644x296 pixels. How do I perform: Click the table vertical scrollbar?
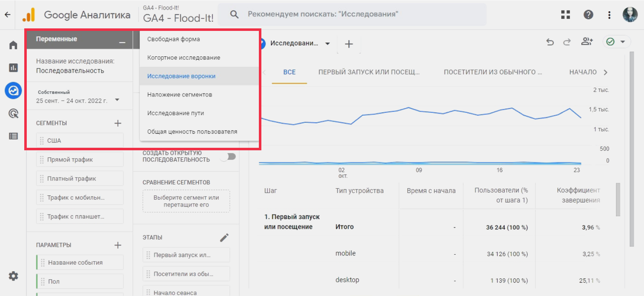click(x=618, y=200)
